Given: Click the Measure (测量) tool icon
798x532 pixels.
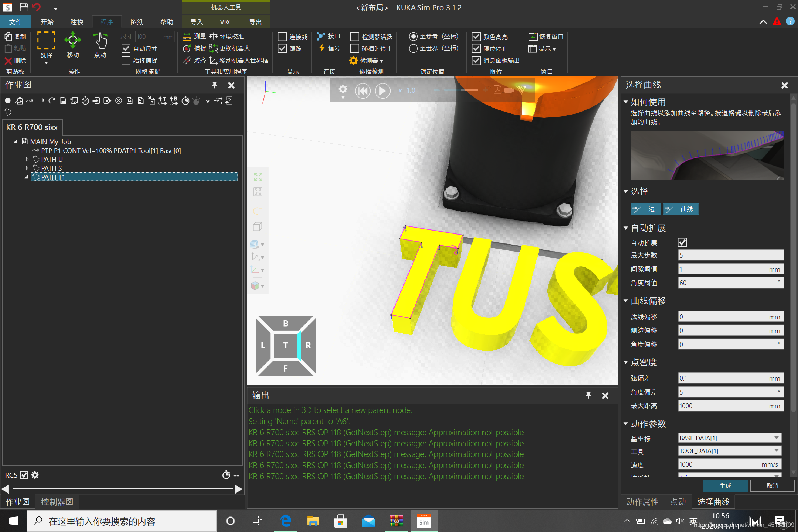Looking at the screenshot, I should click(187, 36).
